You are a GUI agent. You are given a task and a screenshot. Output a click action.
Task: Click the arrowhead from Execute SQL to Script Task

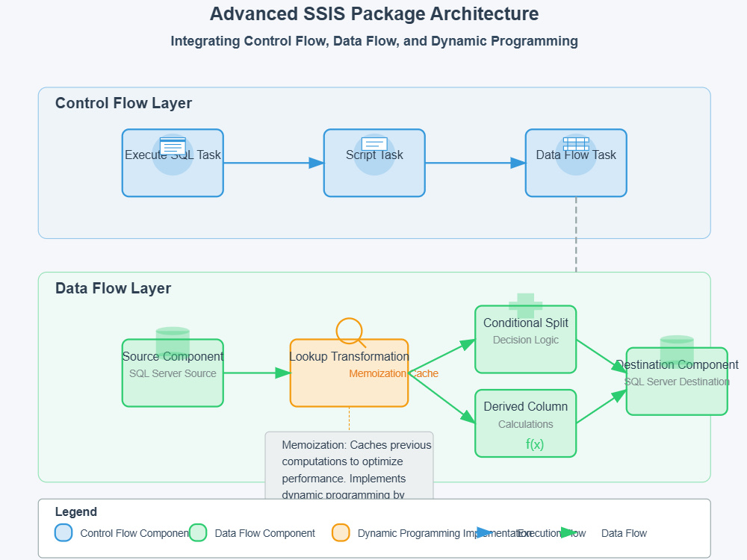316,163
